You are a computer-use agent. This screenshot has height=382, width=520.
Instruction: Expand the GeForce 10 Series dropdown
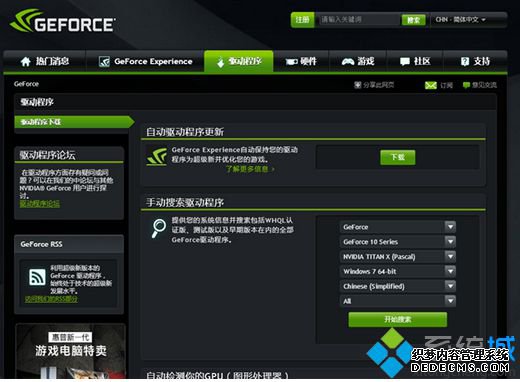[398, 242]
